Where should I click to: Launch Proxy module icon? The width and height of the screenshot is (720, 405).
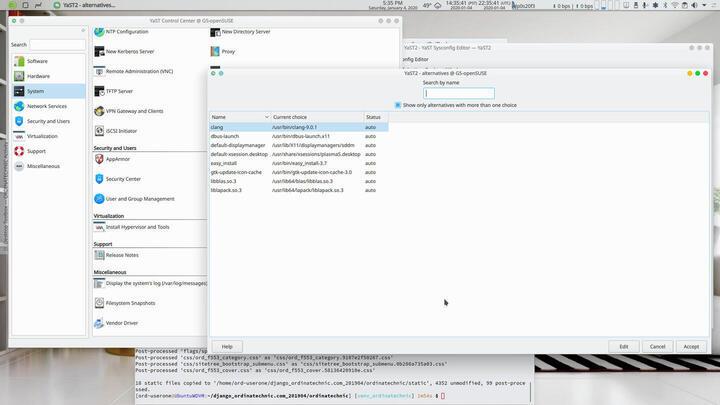coord(215,51)
